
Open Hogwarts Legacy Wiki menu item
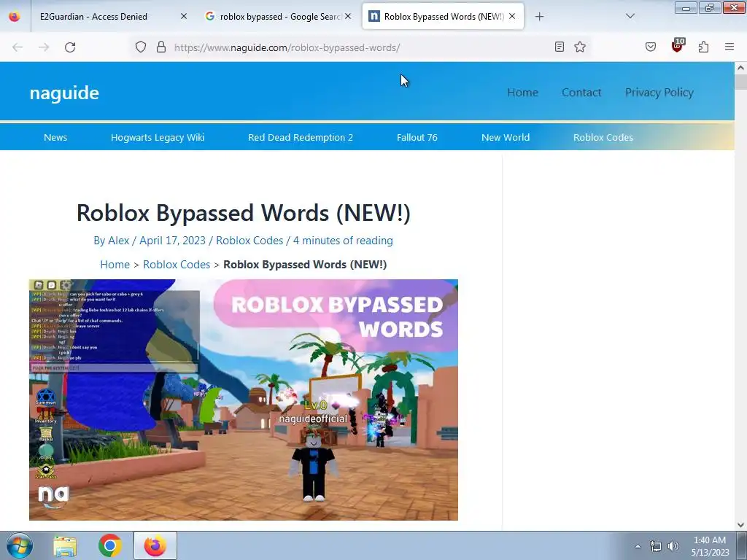[x=158, y=137]
